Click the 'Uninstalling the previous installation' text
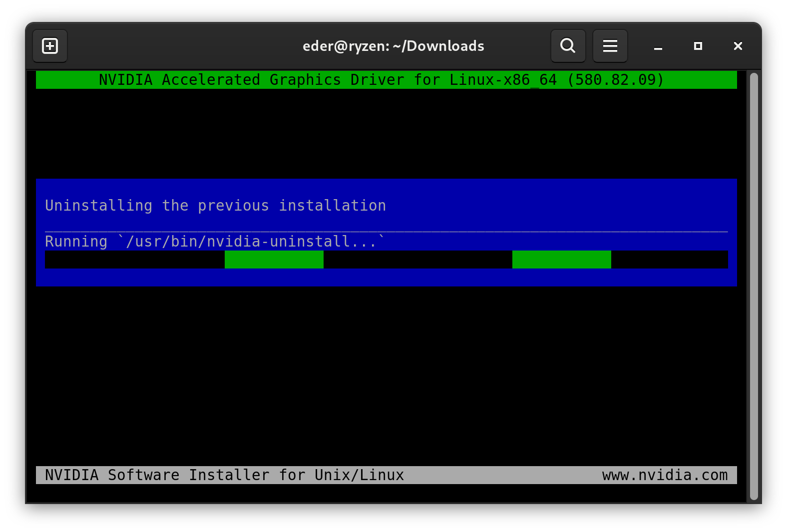This screenshot has width=787, height=532. (215, 206)
